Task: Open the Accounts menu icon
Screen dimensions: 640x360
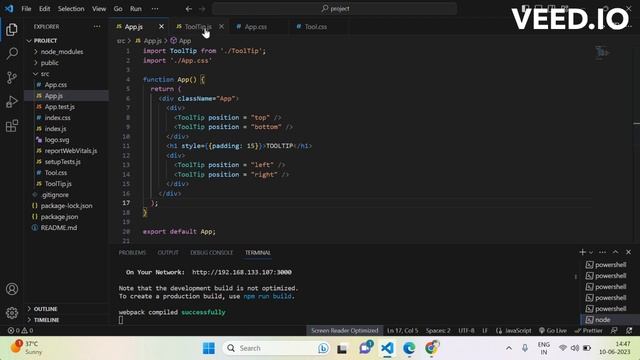Action: click(x=12, y=289)
